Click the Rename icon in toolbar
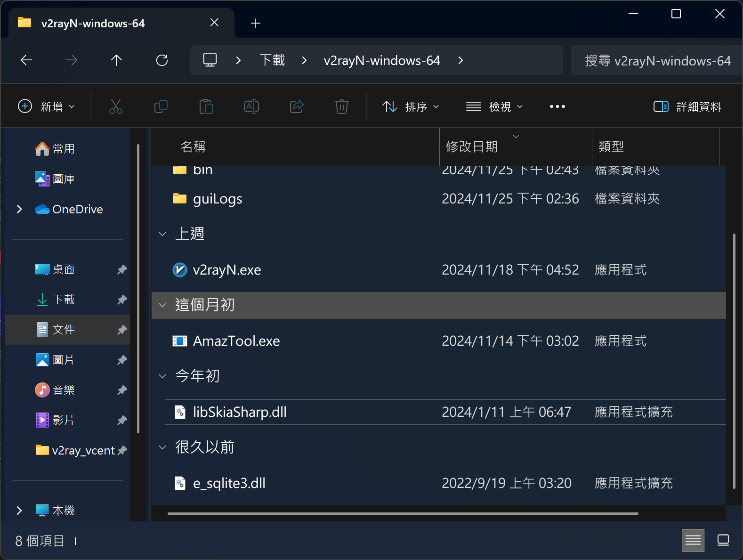 pyautogui.click(x=251, y=106)
